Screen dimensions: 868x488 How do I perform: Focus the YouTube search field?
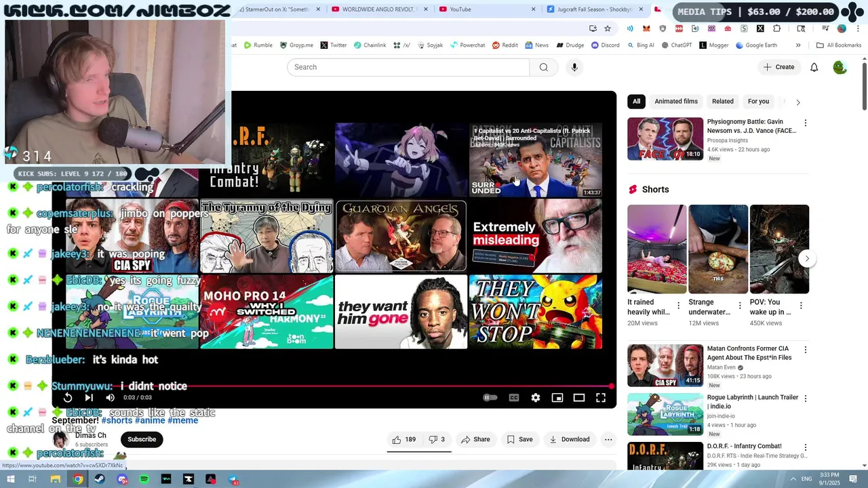[408, 67]
